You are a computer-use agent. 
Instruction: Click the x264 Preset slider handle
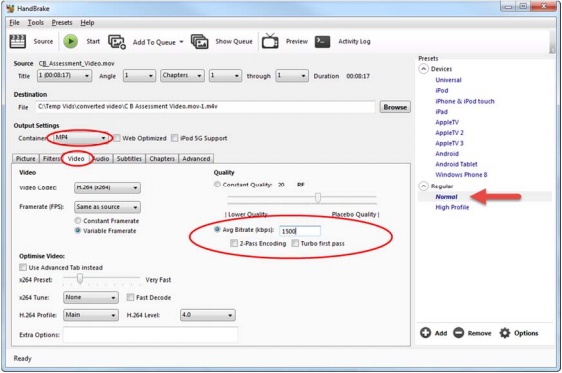click(80, 278)
